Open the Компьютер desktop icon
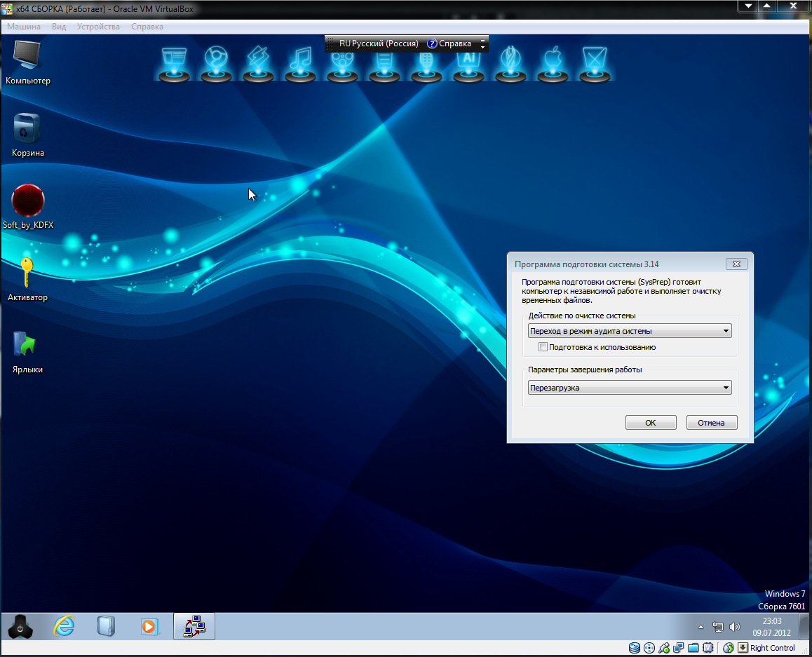Image resolution: width=812 pixels, height=657 pixels. point(27,62)
